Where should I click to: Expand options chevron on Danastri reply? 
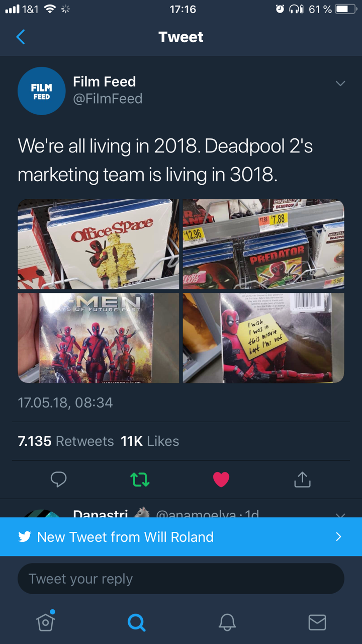(x=340, y=515)
